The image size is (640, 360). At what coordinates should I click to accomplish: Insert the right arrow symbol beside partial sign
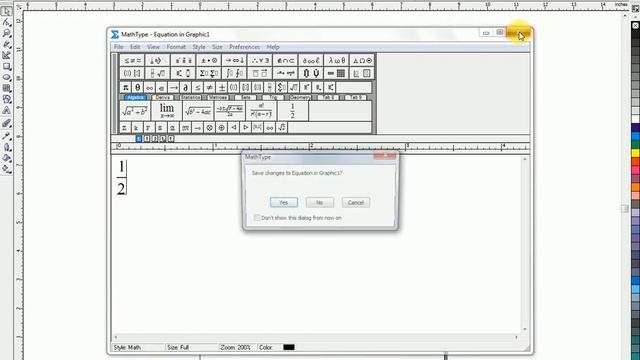click(x=173, y=87)
